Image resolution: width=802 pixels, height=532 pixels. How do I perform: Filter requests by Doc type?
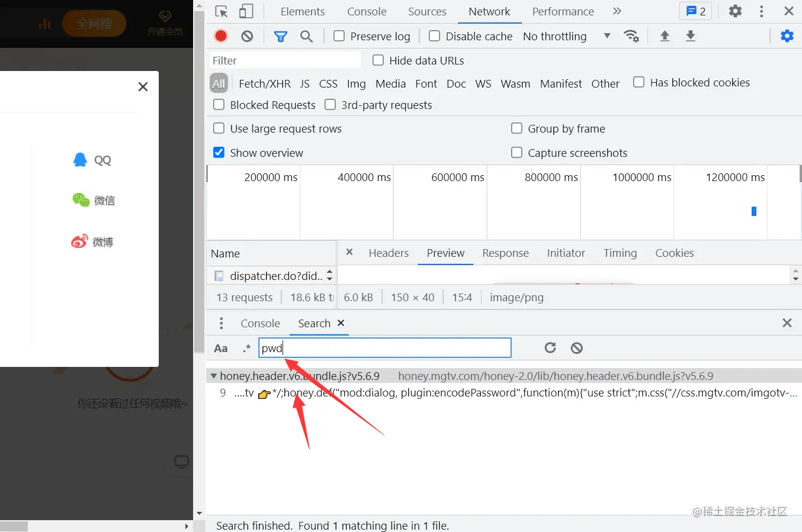[x=456, y=83]
